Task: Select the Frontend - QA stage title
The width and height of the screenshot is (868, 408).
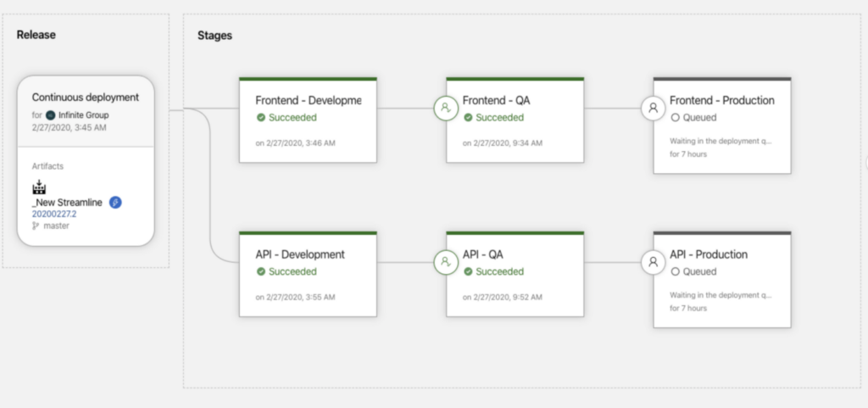Action: tap(496, 101)
